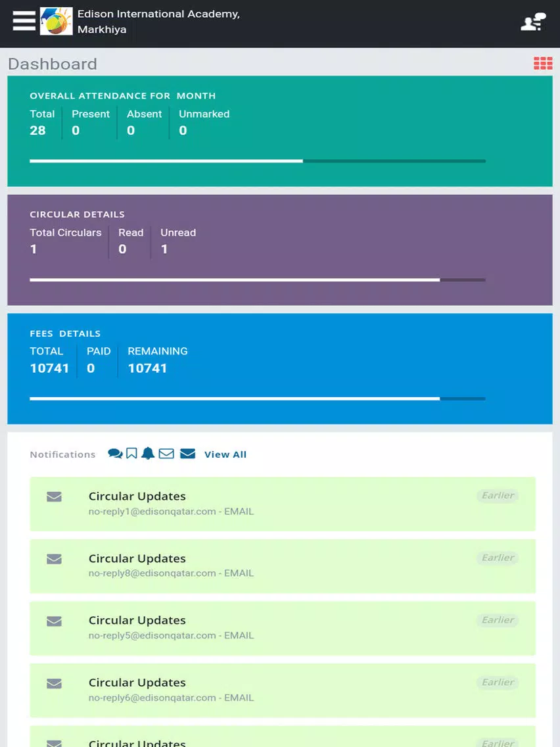Click the Edison International Academy logo
Screen dimensions: 560x747
(x=56, y=21)
